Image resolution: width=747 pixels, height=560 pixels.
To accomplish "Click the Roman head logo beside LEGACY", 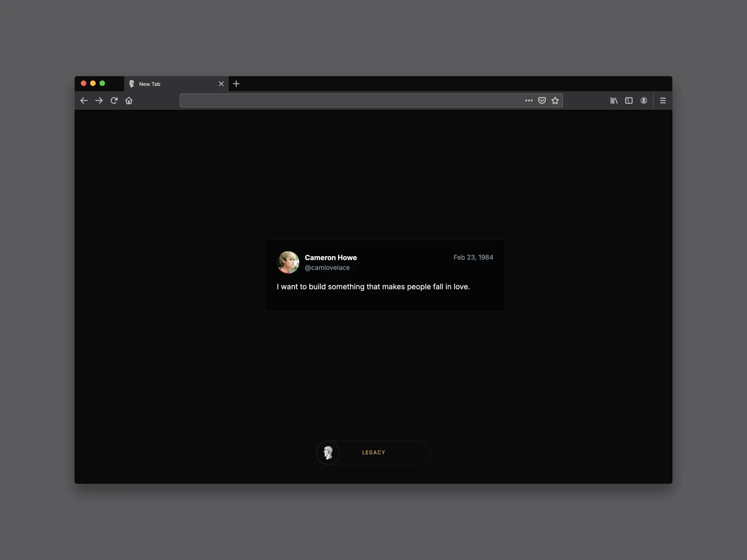I will (328, 452).
